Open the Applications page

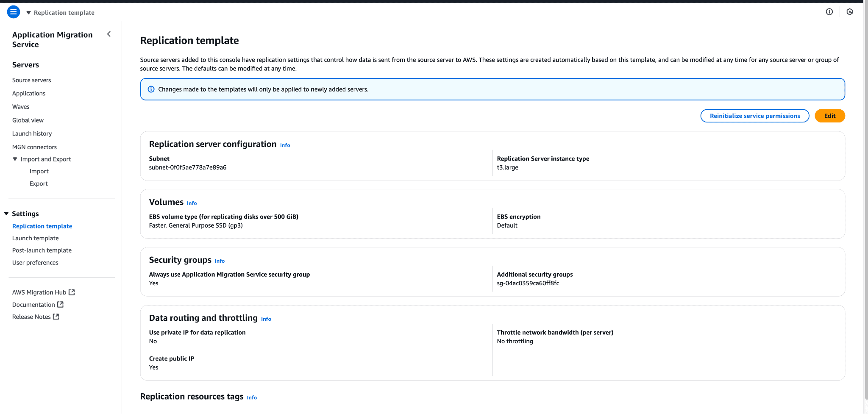click(29, 93)
